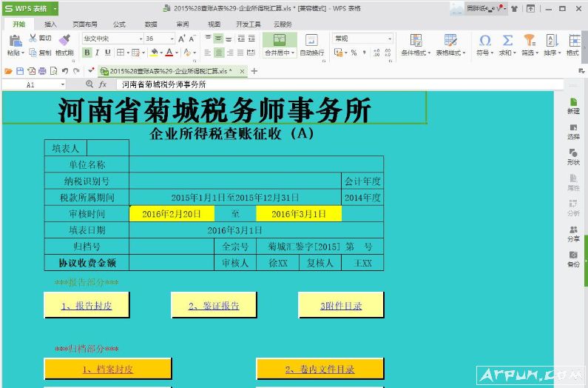Click the Filter (筛选) funnel icon
The width and height of the screenshot is (588, 388).
[x=530, y=40]
